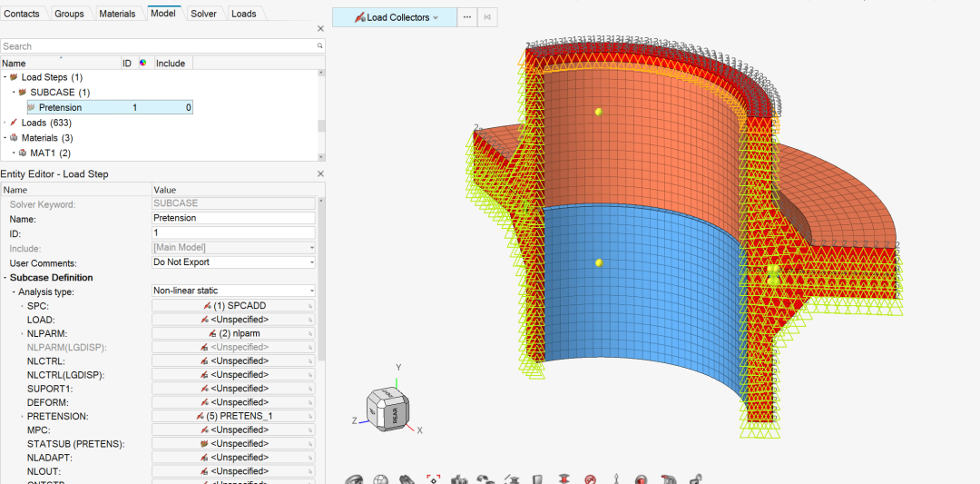The width and height of the screenshot is (980, 484).
Task: Click the Loads tree icon
Action: [14, 123]
